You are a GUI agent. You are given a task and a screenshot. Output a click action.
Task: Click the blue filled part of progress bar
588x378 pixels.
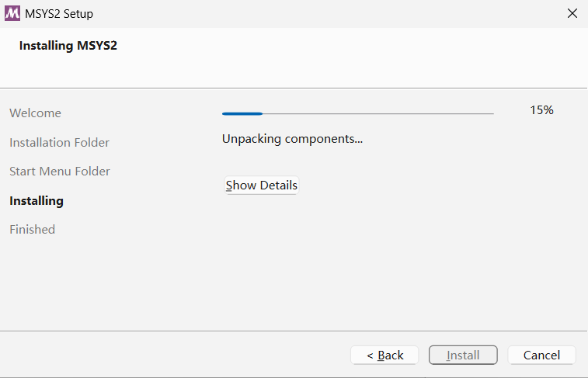point(242,113)
